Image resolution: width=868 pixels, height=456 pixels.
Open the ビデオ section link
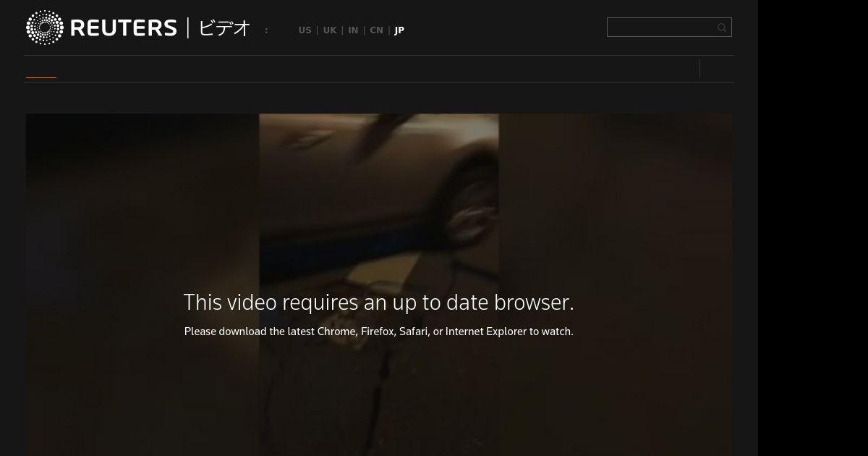224,28
